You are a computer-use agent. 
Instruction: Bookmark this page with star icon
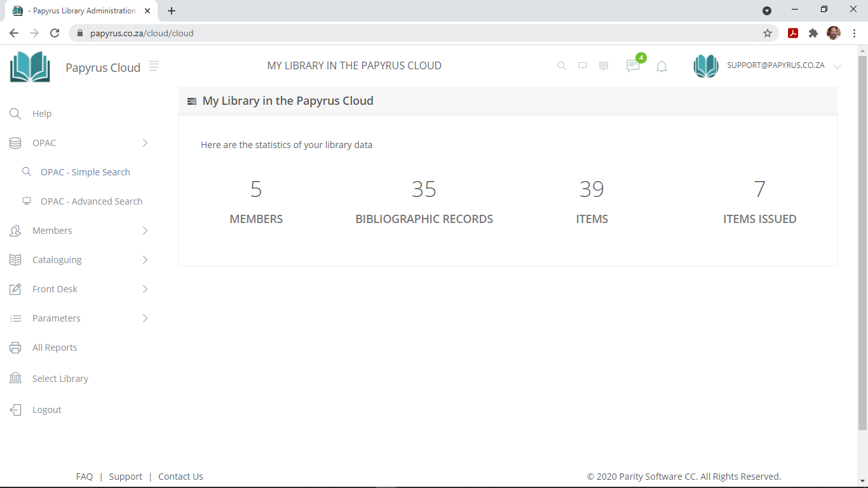[768, 33]
